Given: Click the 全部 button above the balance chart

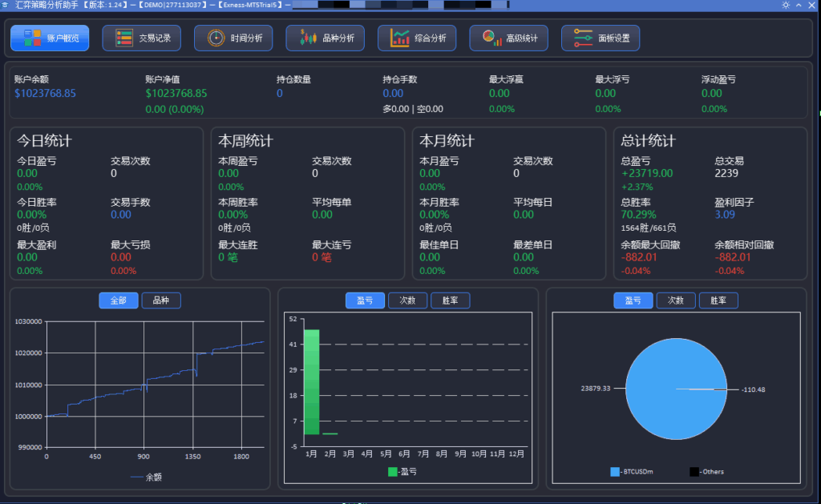Looking at the screenshot, I should click(x=118, y=300).
